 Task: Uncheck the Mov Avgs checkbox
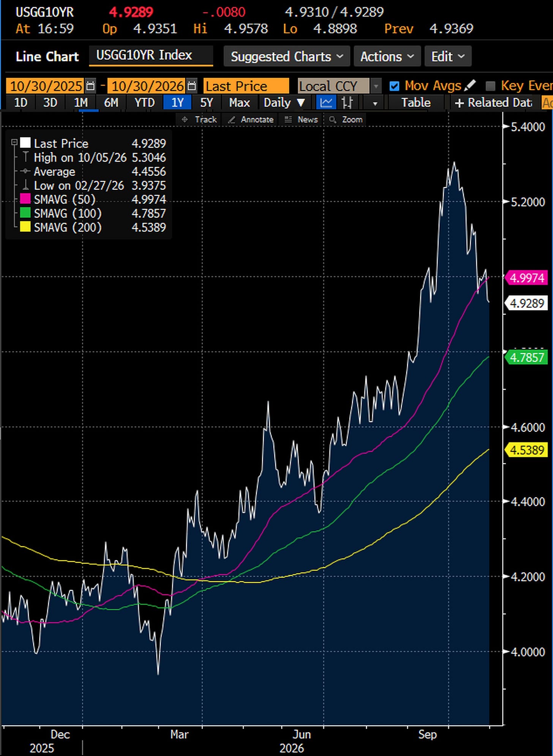[395, 86]
